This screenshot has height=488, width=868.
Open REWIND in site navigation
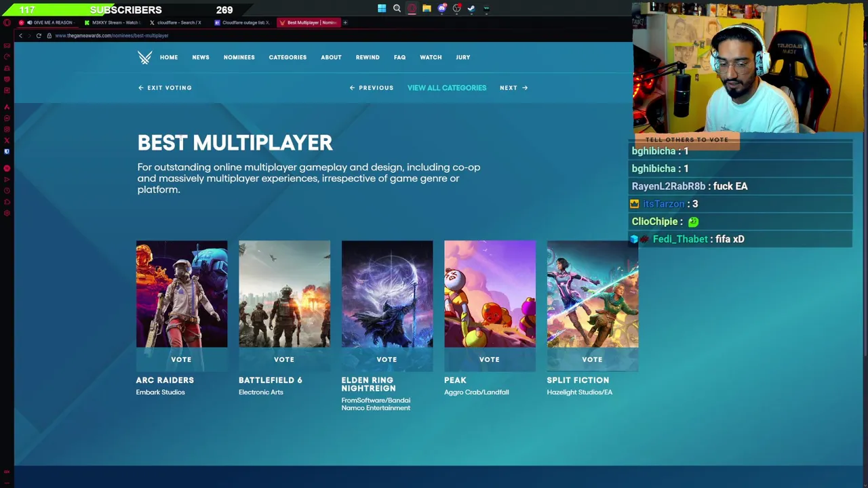[368, 58]
